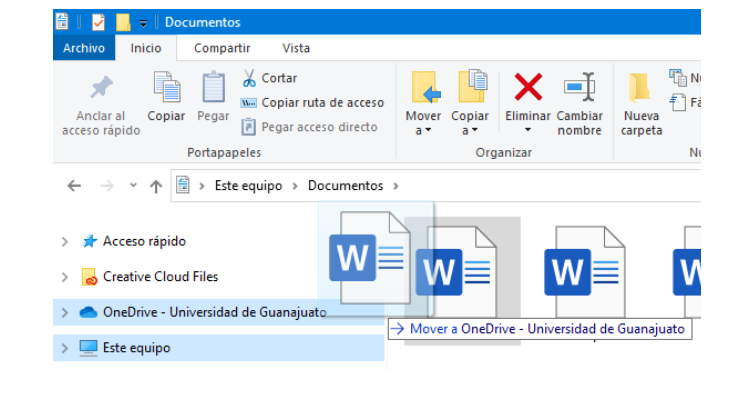The image size is (739, 394).
Task: Click the computer icon beside Este equipo
Action: 88,348
